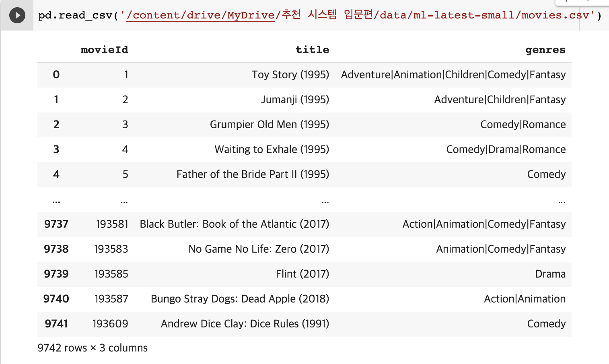609x364 pixels.
Task: Click movieId value 193583
Action: pos(111,249)
